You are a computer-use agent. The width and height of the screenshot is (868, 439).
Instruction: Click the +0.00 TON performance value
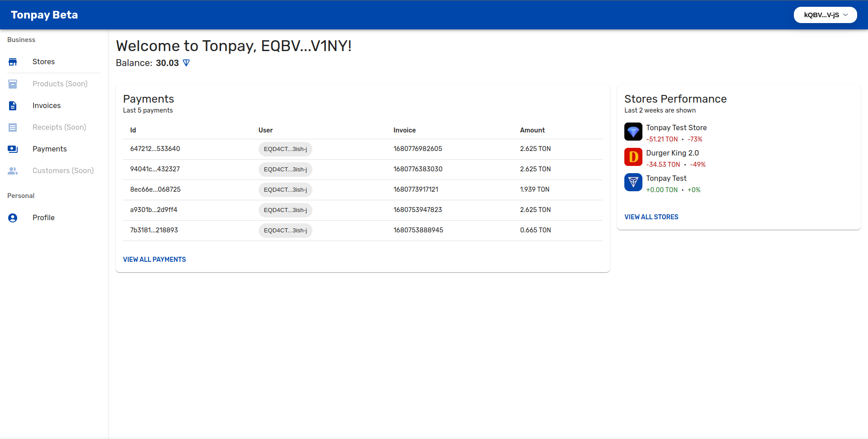[x=662, y=190]
